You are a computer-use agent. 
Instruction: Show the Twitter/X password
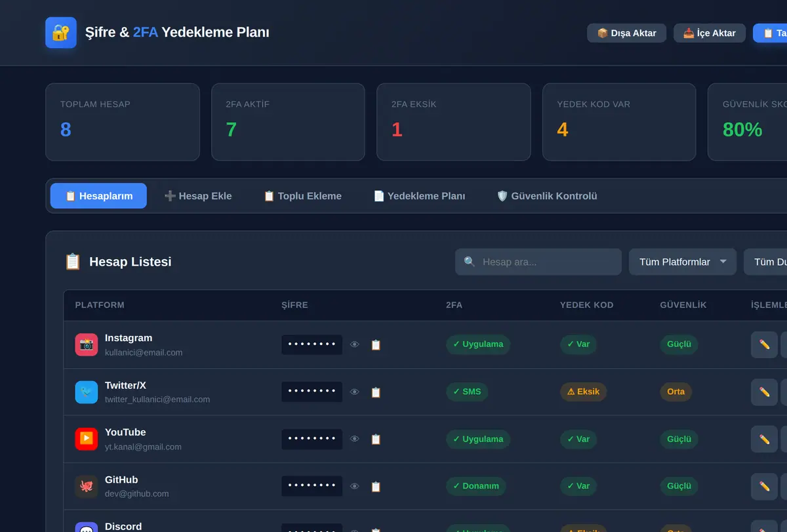coord(355,392)
